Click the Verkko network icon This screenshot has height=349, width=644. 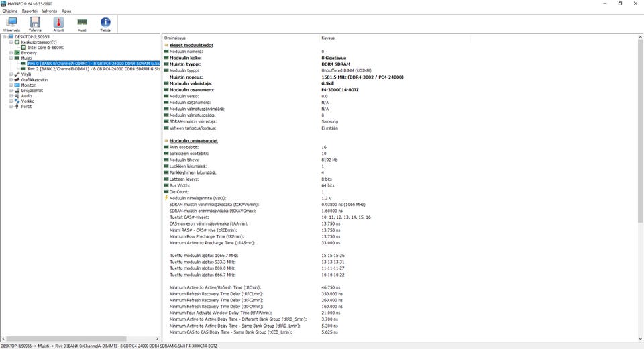17,101
